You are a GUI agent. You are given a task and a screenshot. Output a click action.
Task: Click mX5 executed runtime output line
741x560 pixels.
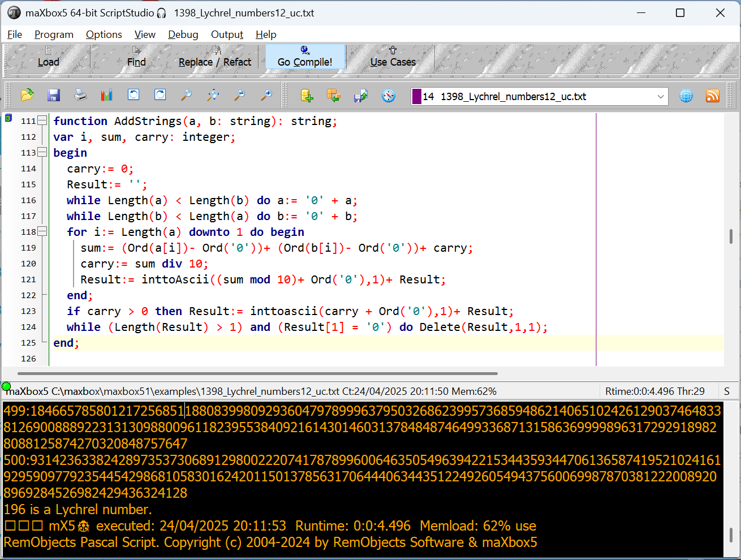pyautogui.click(x=270, y=525)
